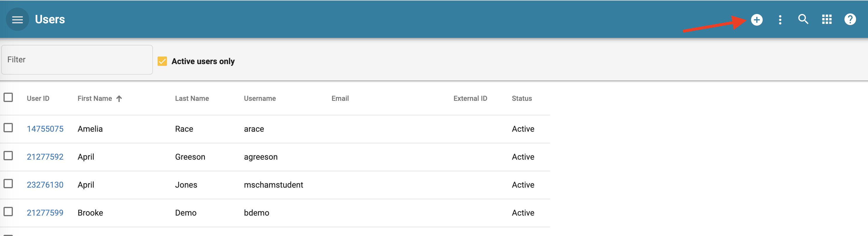
Task: Open user ID 14755075
Action: point(45,129)
